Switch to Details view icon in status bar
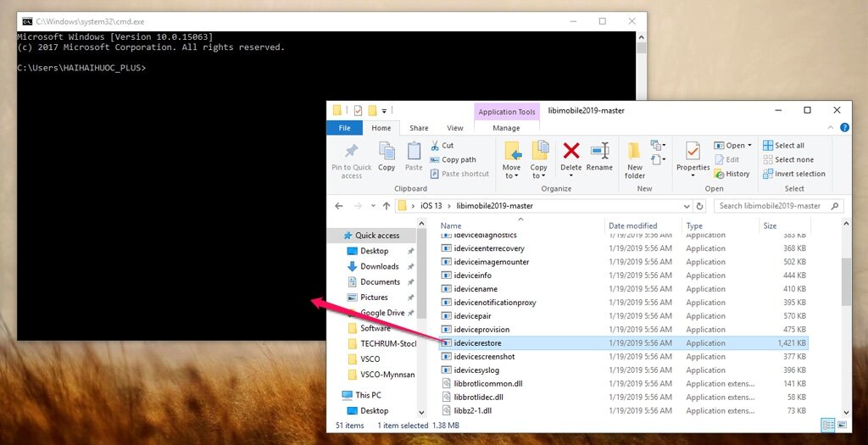 click(x=828, y=425)
